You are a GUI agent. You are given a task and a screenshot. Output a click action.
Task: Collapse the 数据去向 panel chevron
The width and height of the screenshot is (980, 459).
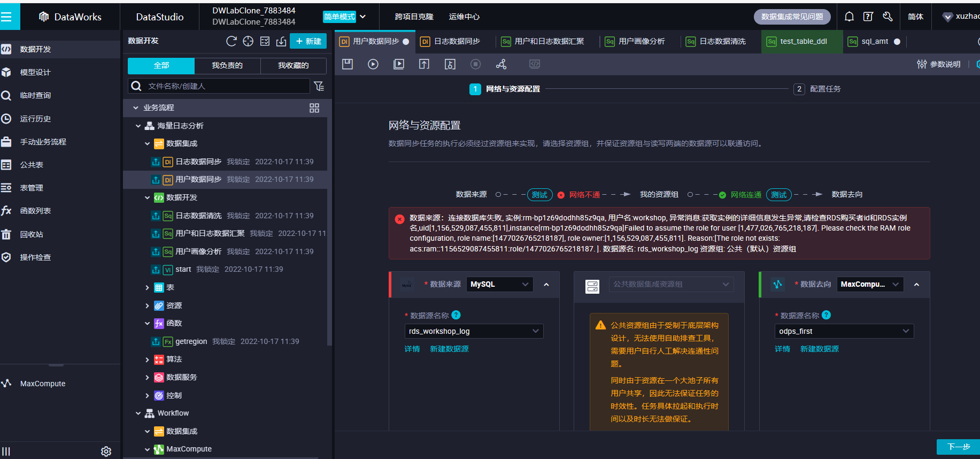pyautogui.click(x=917, y=285)
